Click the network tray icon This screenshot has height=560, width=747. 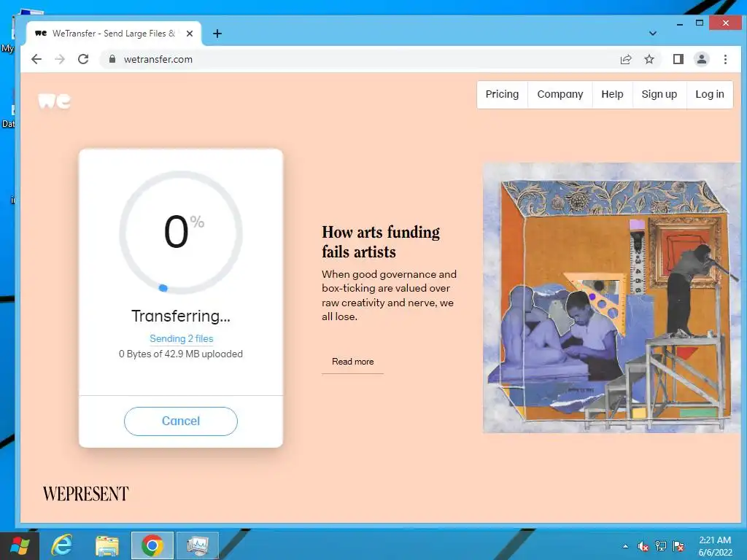(661, 546)
